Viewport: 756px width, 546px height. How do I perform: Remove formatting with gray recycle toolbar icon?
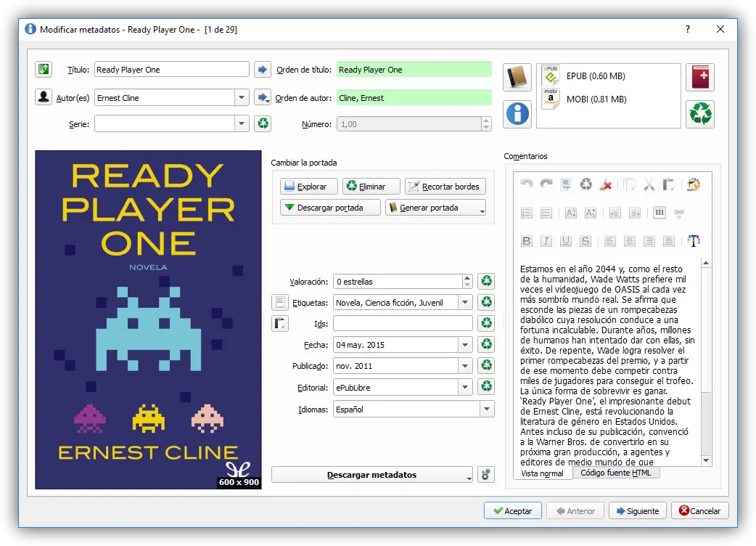click(586, 184)
